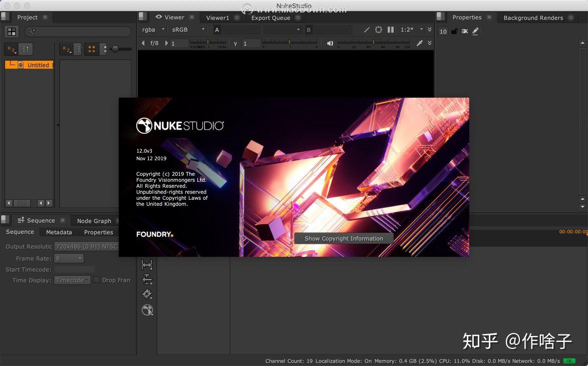
Task: Select the timeline razor blade tool
Action: pos(147,293)
